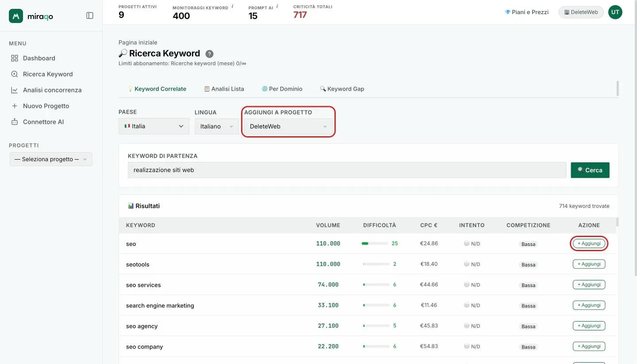Click the seotools difficulty bar showing 2

coord(376,264)
